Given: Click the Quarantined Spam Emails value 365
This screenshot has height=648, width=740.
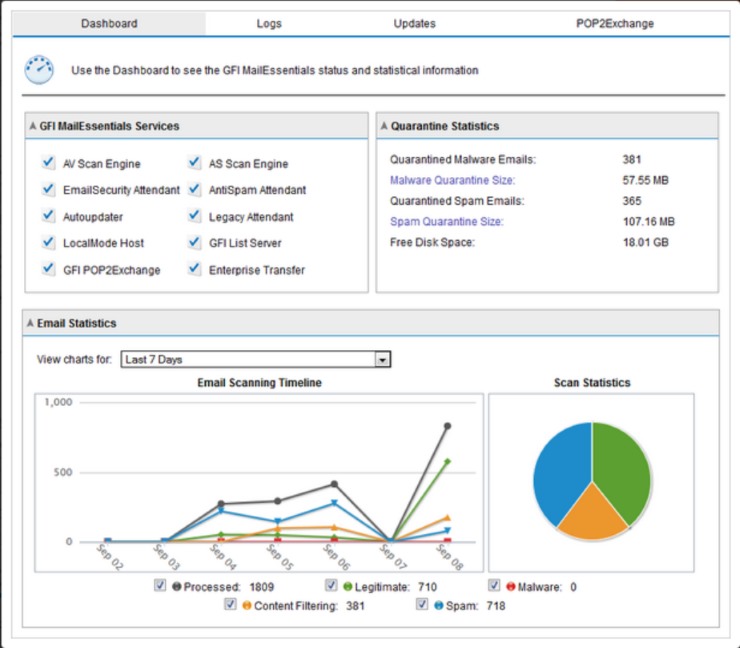Looking at the screenshot, I should click(x=632, y=201).
